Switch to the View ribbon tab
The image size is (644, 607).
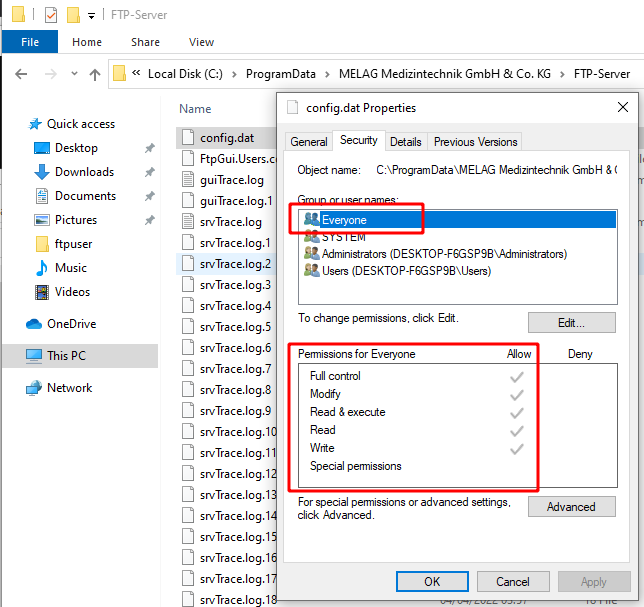(x=201, y=42)
